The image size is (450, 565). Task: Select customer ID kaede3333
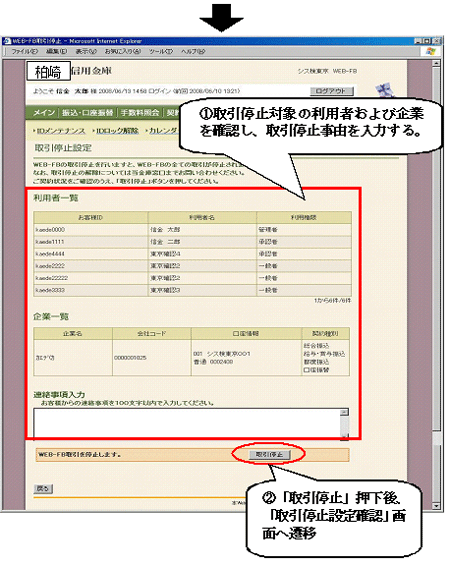click(x=50, y=290)
